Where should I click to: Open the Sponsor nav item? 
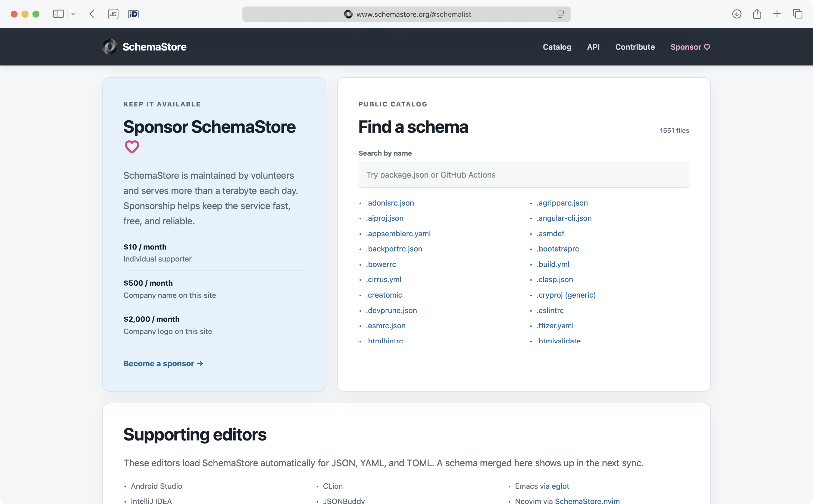(x=690, y=47)
